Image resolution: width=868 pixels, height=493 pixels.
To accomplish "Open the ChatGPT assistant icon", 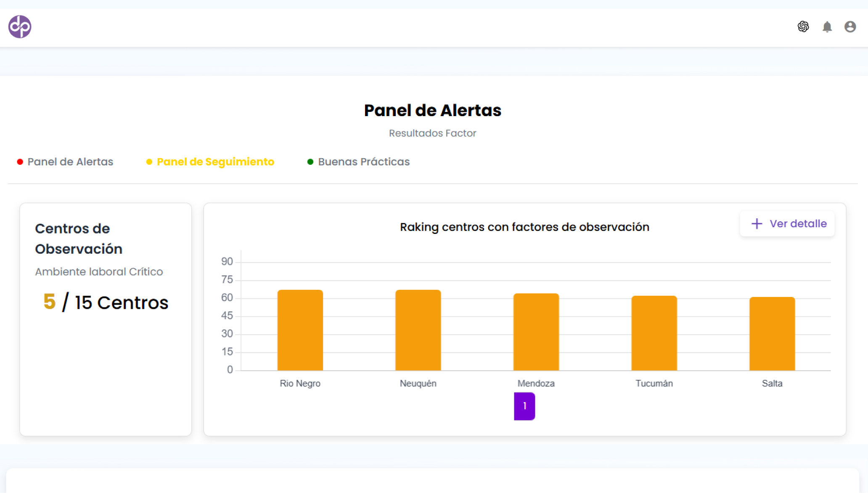I will point(803,27).
